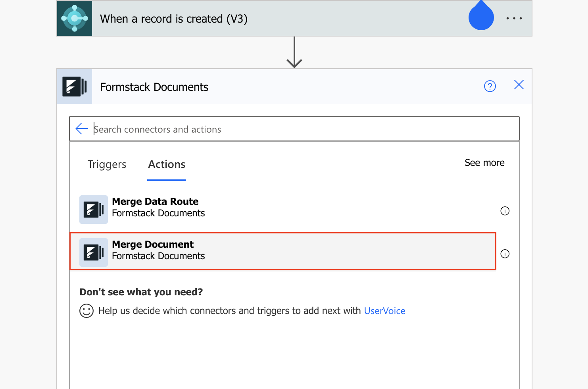The image size is (588, 389).
Task: Click the Formstack Documents header logo
Action: (75, 87)
